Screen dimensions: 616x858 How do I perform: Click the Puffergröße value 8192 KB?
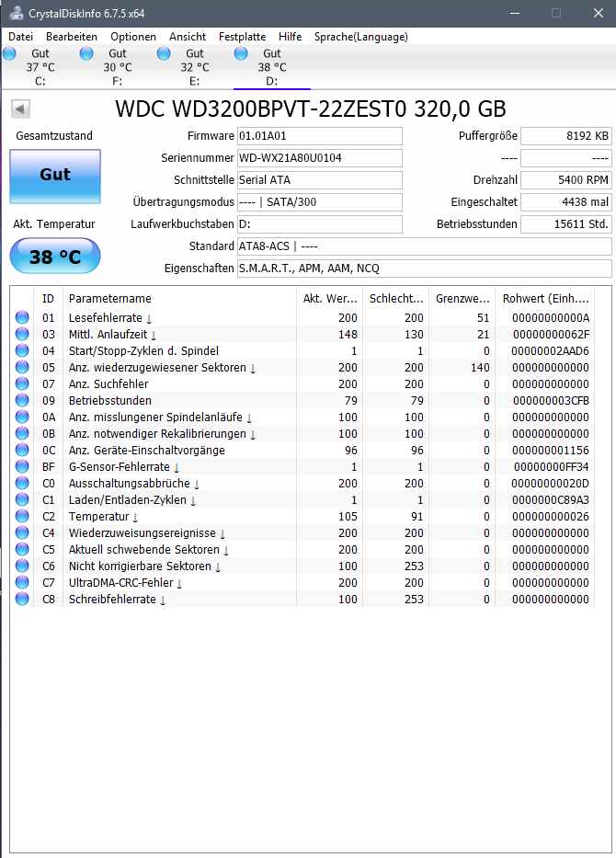coord(566,136)
